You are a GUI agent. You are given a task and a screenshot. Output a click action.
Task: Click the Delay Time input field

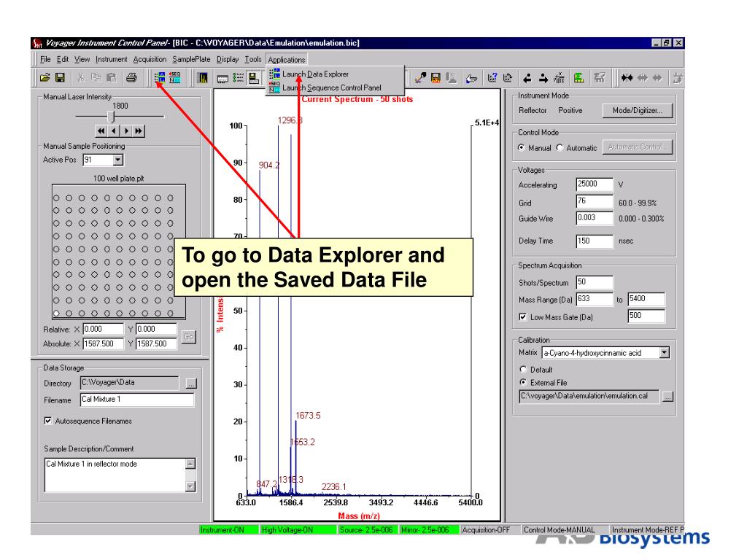coord(594,241)
